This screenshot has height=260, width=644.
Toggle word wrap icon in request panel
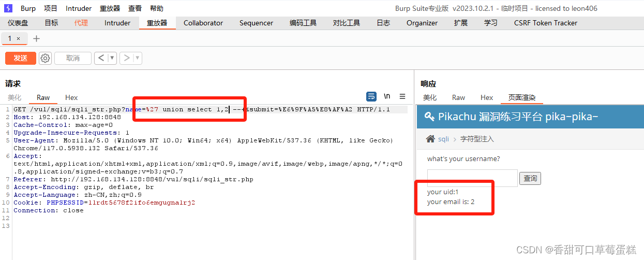(x=371, y=97)
